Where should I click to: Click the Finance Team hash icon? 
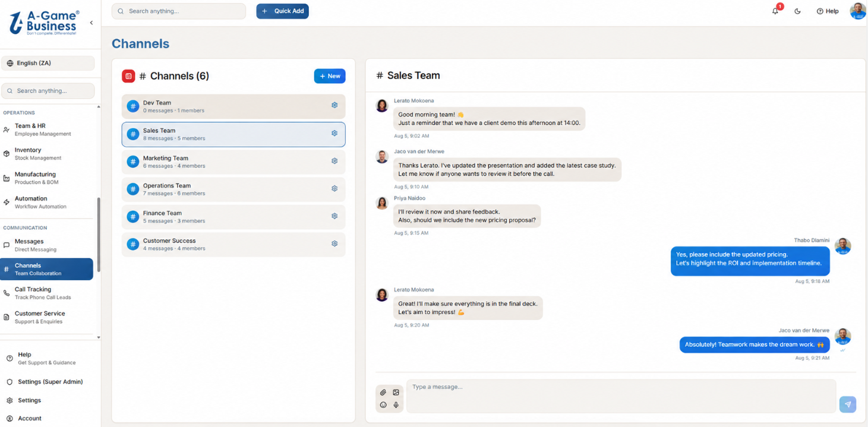pyautogui.click(x=133, y=217)
